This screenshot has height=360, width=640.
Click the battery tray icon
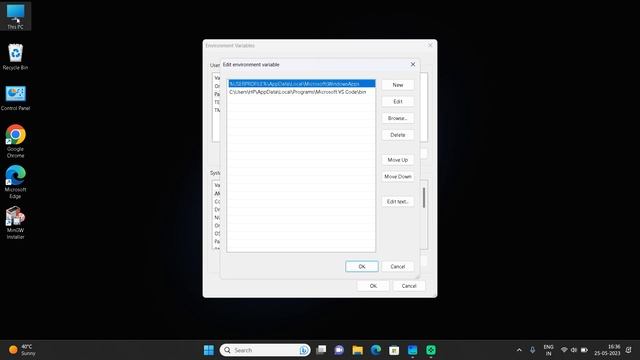point(584,350)
